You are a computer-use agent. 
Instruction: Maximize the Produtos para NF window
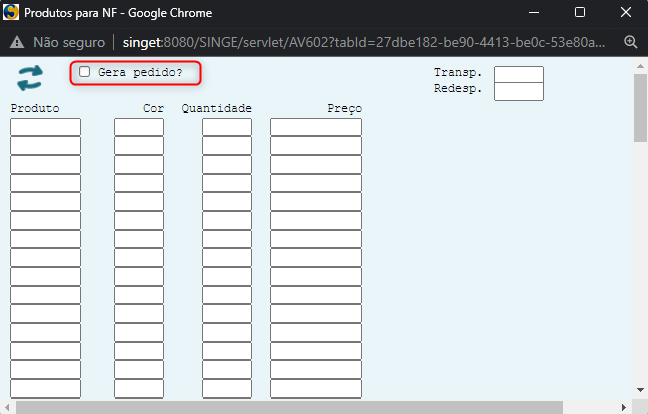coord(579,13)
